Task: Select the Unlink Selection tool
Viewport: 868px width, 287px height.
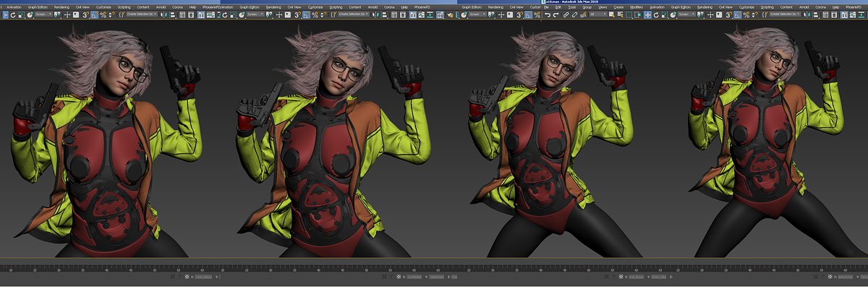Action: pos(574,14)
